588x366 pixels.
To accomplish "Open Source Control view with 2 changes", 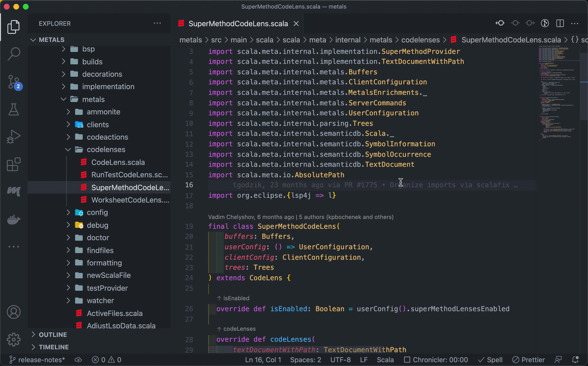I will 14,82.
